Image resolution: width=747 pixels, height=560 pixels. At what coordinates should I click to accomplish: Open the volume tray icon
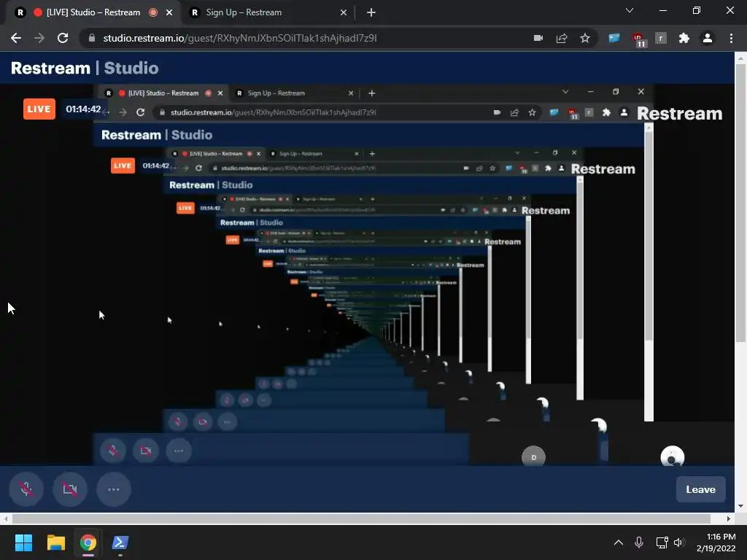coord(679,542)
